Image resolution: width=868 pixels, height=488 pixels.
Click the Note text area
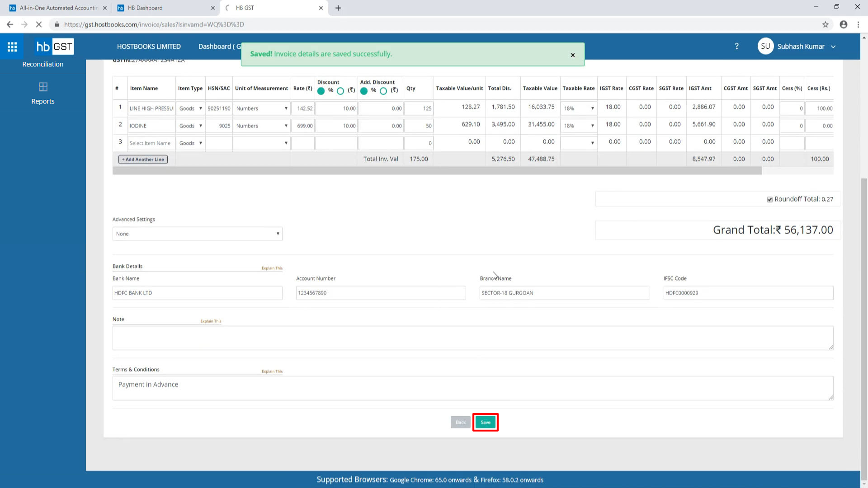(x=473, y=338)
